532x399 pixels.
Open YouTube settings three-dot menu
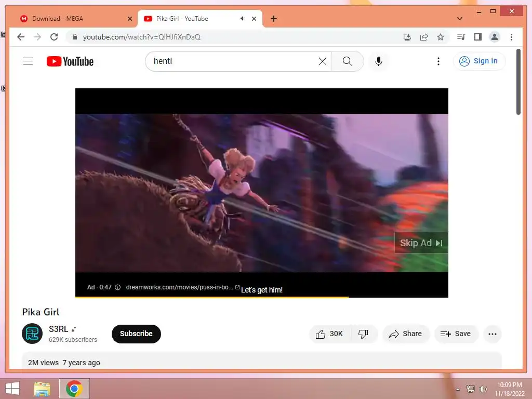pyautogui.click(x=438, y=61)
